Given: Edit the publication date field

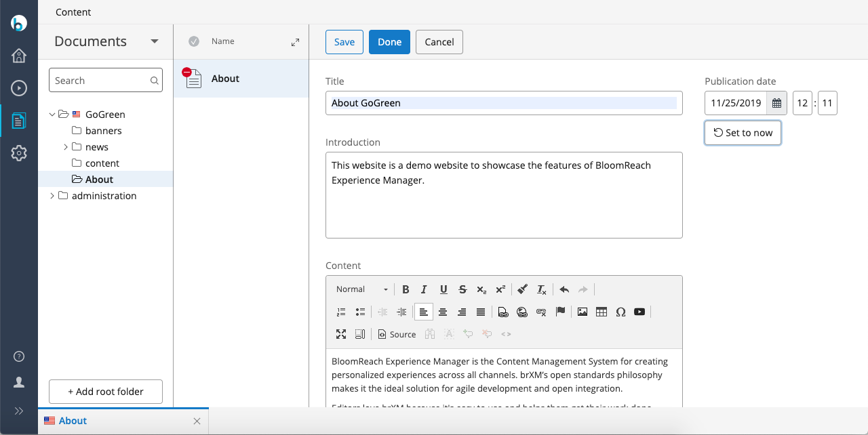Looking at the screenshot, I should point(736,104).
